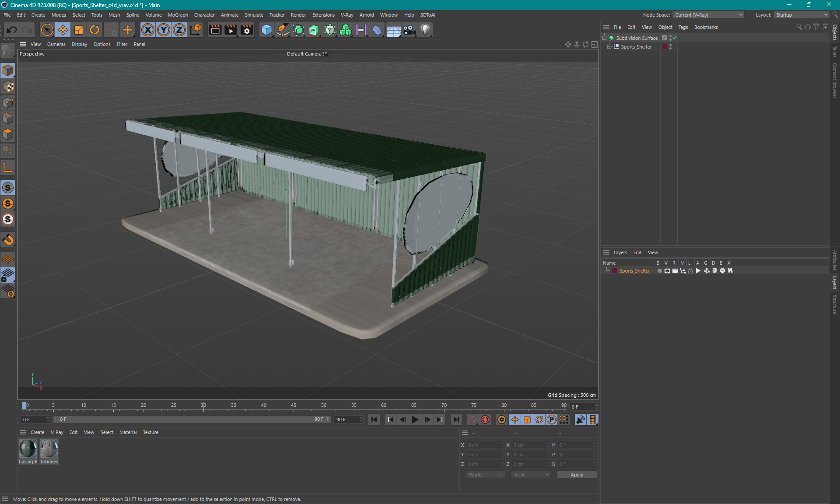Expand Subdivision Surface tree node
Image resolution: width=840 pixels, height=504 pixels.
605,38
